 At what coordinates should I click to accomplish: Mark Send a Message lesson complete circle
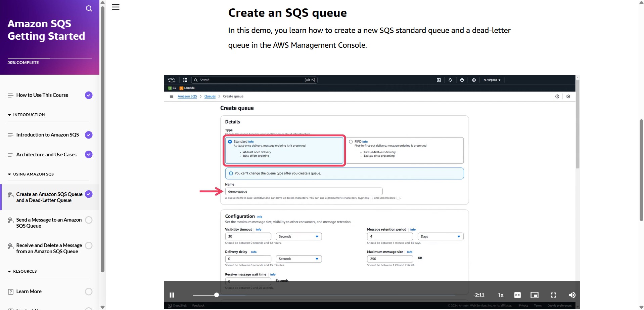tap(89, 220)
